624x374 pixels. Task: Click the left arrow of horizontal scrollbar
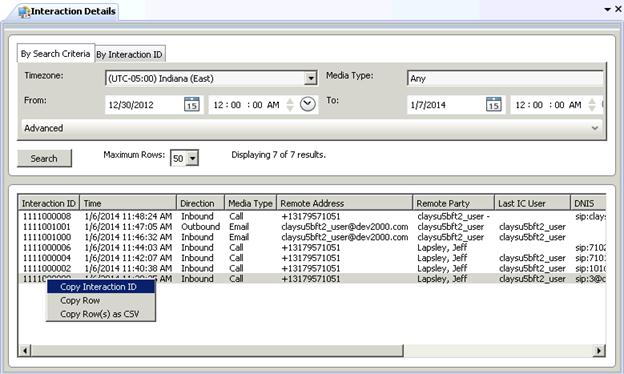tap(25, 351)
